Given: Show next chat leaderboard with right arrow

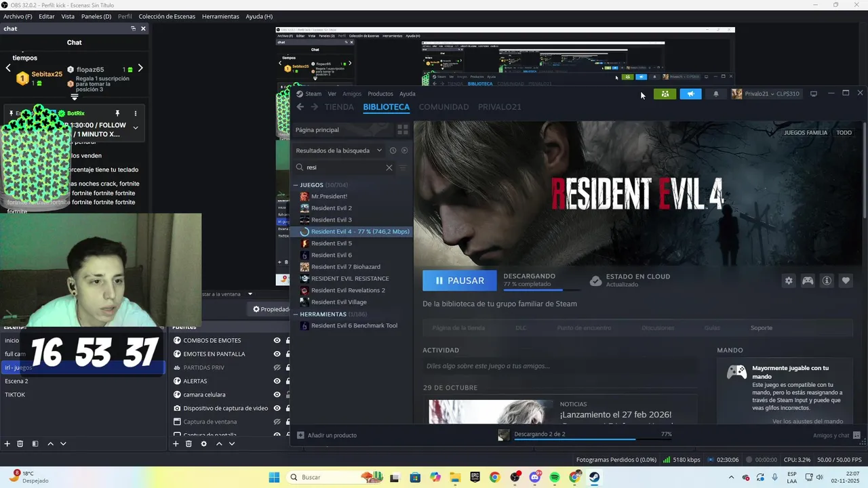Looking at the screenshot, I should tap(140, 68).
